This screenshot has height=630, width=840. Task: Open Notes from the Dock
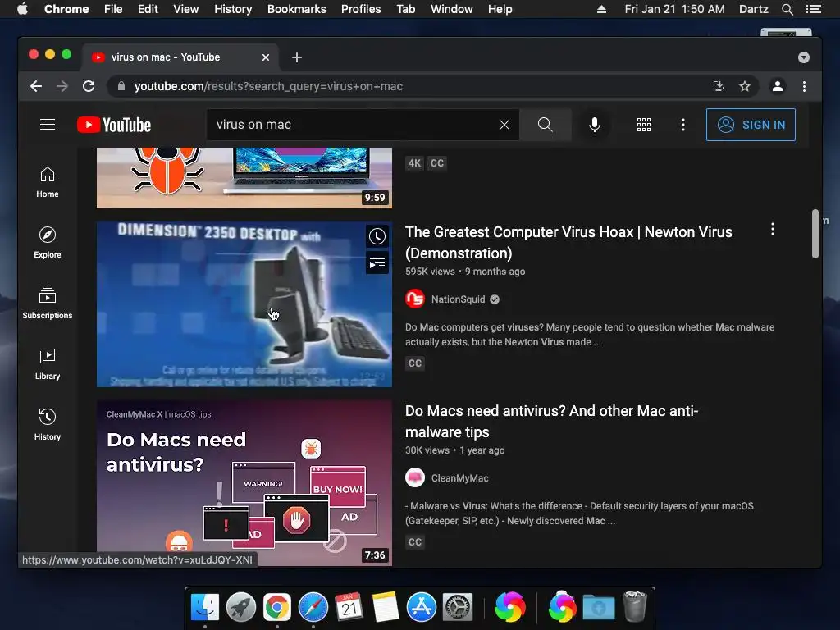(386, 608)
